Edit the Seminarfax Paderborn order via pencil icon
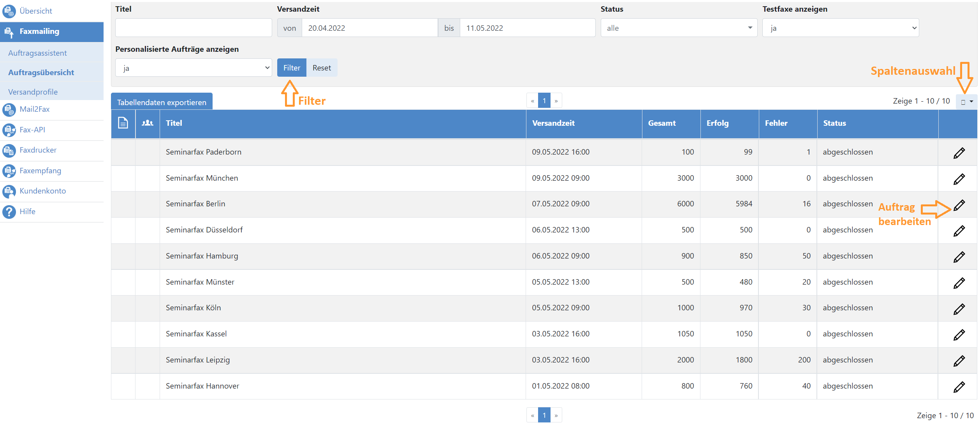Image resolution: width=980 pixels, height=424 pixels. point(959,153)
